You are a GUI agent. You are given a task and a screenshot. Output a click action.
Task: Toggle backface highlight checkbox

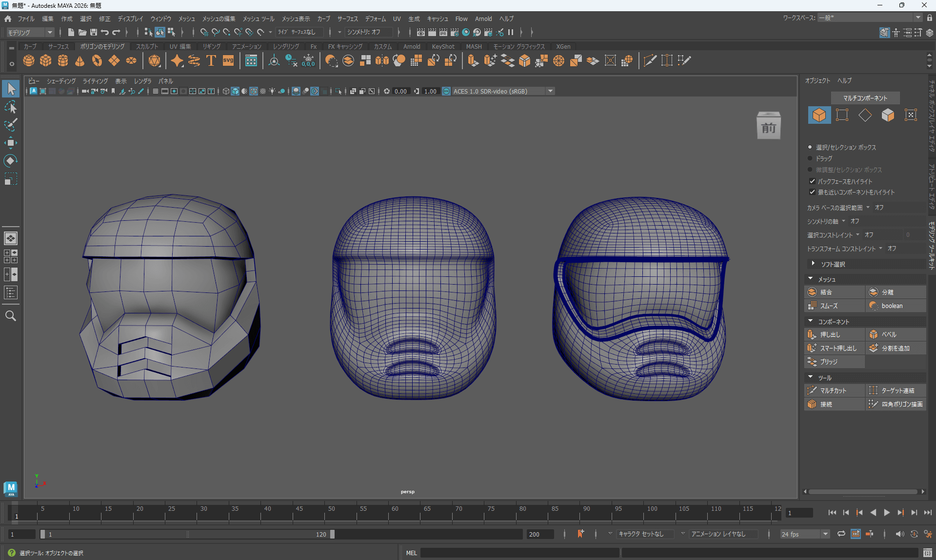click(x=812, y=181)
